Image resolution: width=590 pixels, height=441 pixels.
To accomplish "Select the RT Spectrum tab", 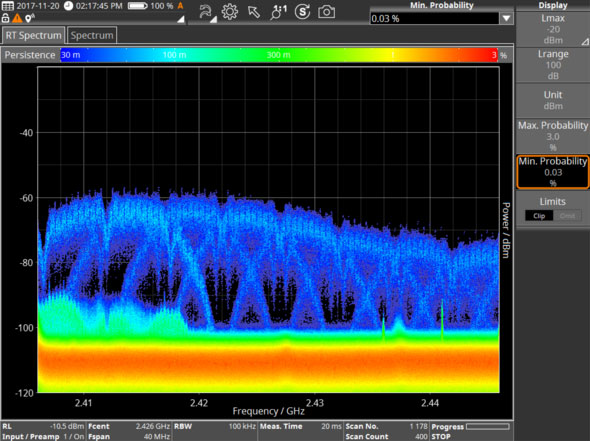I will tap(33, 35).
